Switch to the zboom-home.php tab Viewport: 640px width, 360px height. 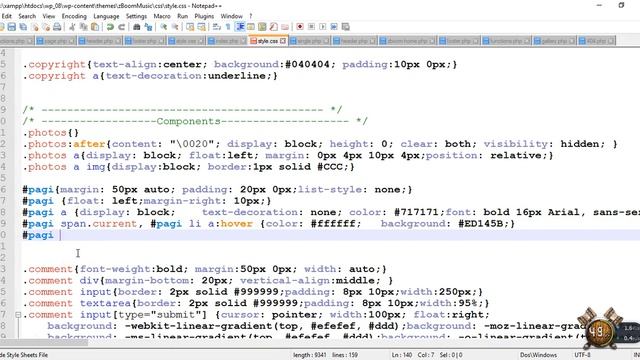point(407,41)
